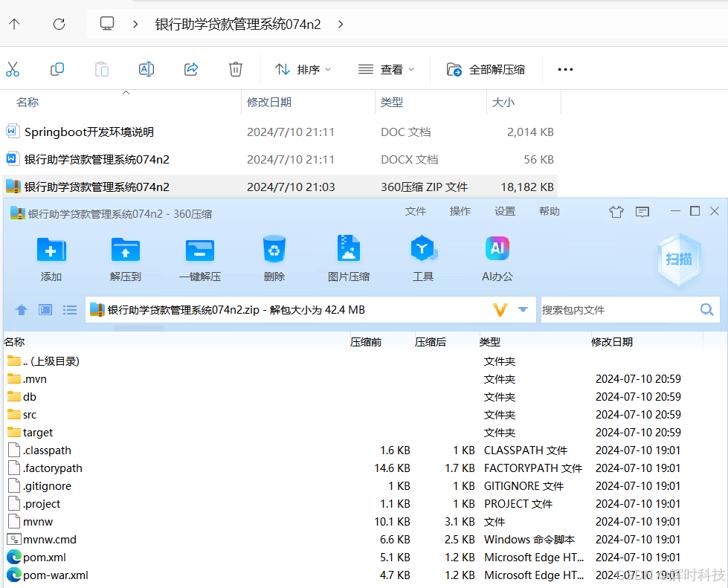The height and width of the screenshot is (588, 728).
Task: Sort Explorer by the 大小 column header
Action: pos(503,102)
